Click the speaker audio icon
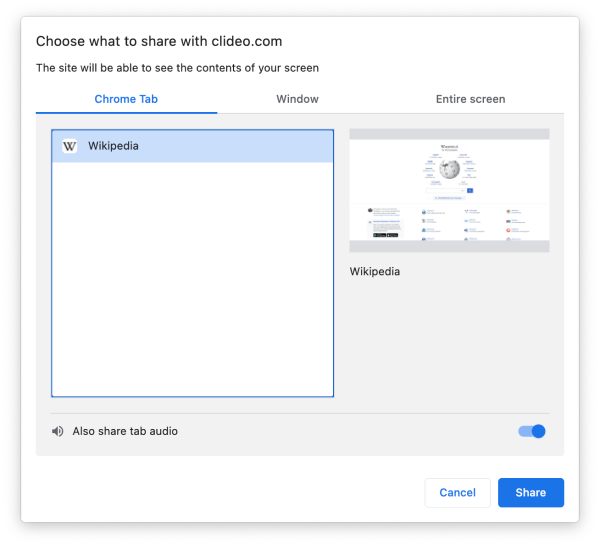600x546 pixels. tap(58, 431)
